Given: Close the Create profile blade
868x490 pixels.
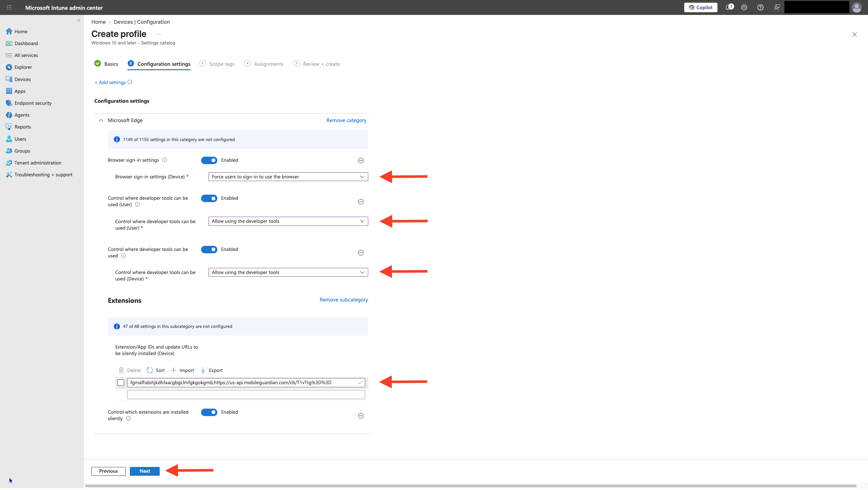Looking at the screenshot, I should point(854,35).
